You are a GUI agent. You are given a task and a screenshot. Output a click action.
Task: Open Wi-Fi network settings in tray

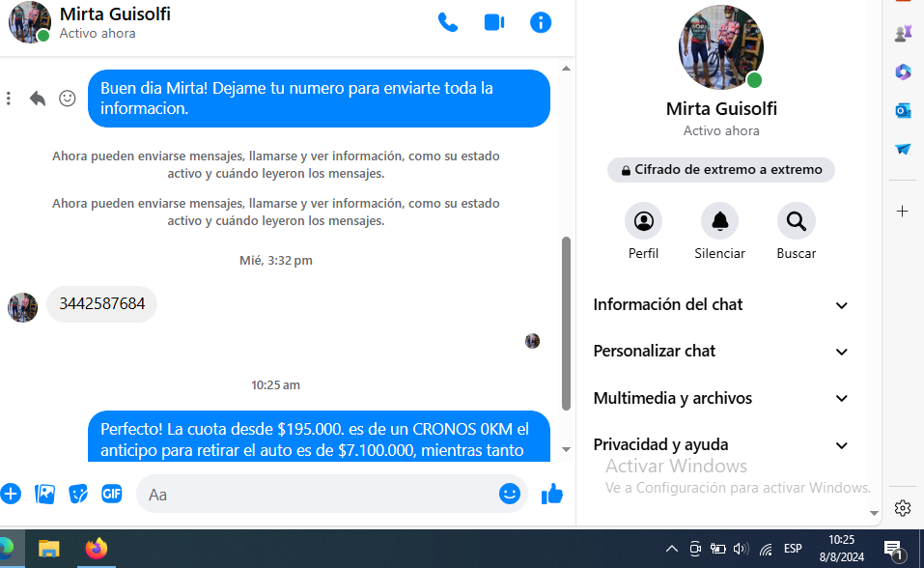click(x=766, y=550)
